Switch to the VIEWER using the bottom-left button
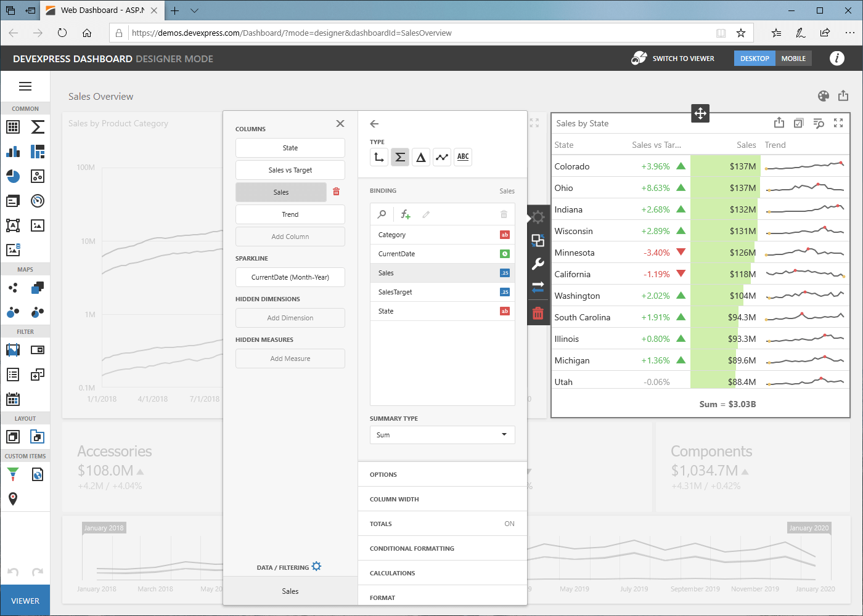Image resolution: width=863 pixels, height=616 pixels. (25, 600)
